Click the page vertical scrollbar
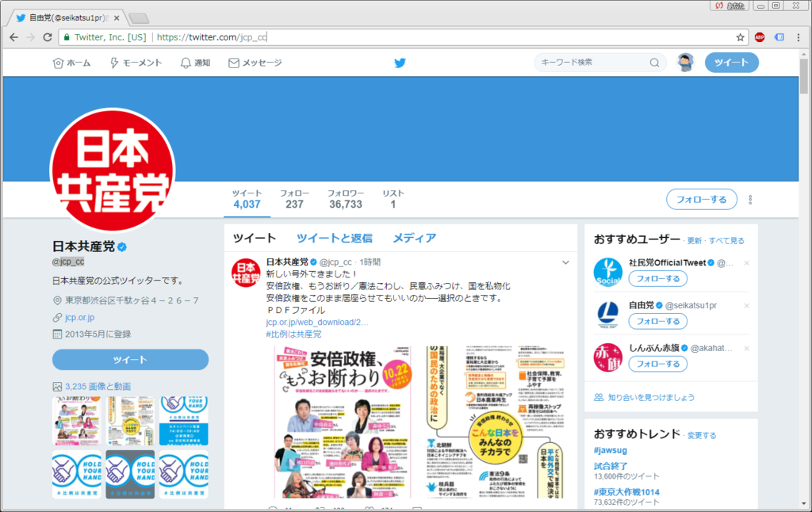 (x=804, y=75)
